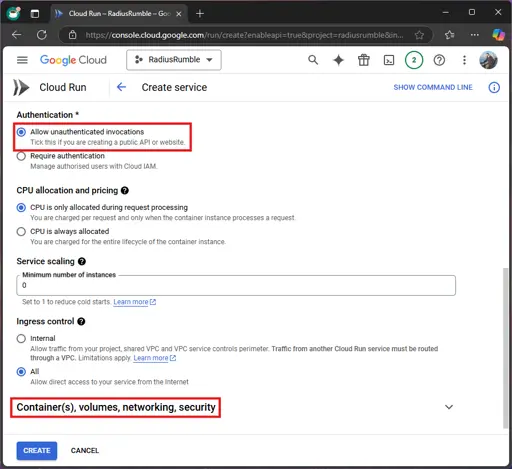Bookmark page with the star in the address bar
Screen dimensions: 512x469
pyautogui.click(x=419, y=35)
